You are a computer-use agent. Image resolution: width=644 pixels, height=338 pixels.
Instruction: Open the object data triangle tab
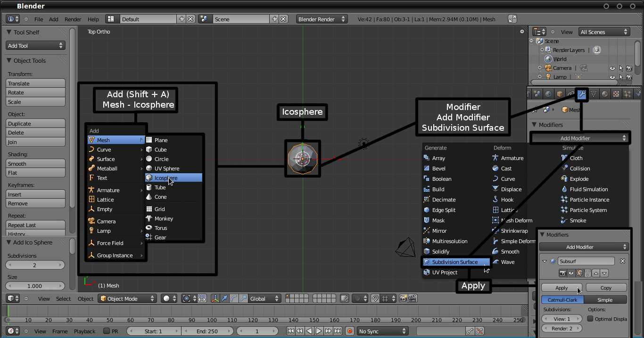pyautogui.click(x=594, y=94)
